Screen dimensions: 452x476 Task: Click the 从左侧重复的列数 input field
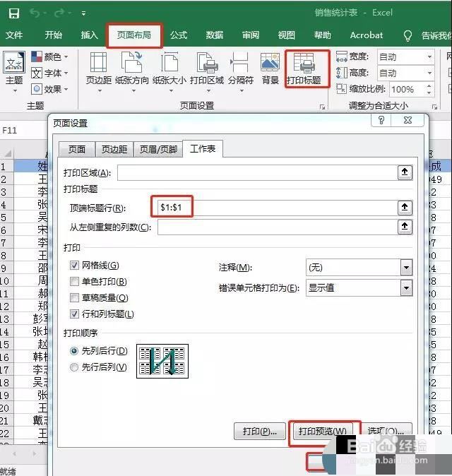[278, 227]
